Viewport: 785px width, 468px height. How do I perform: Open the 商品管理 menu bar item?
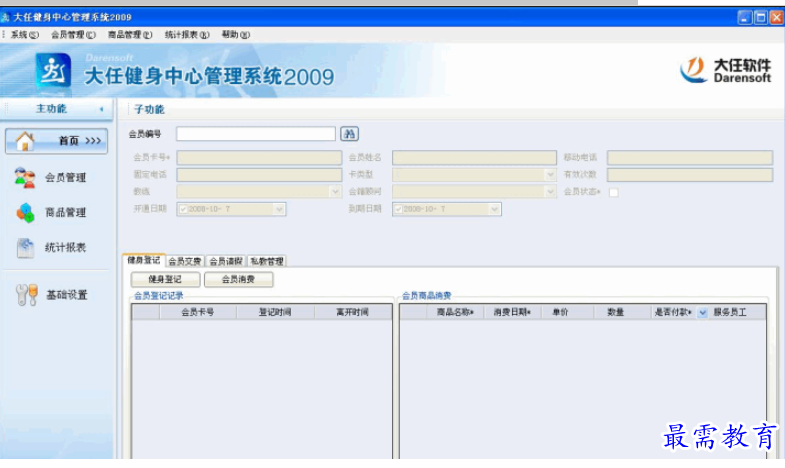point(130,35)
